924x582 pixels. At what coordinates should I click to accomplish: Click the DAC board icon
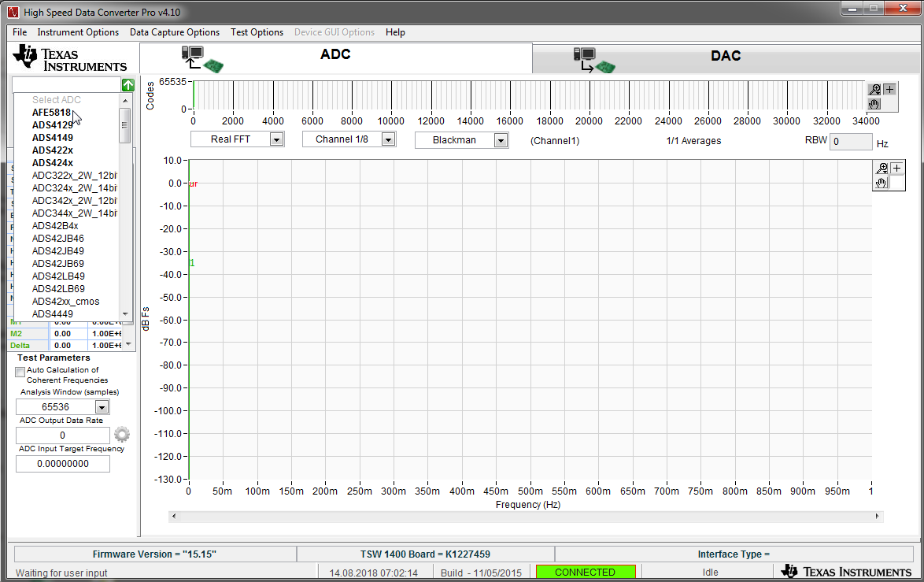pos(594,60)
